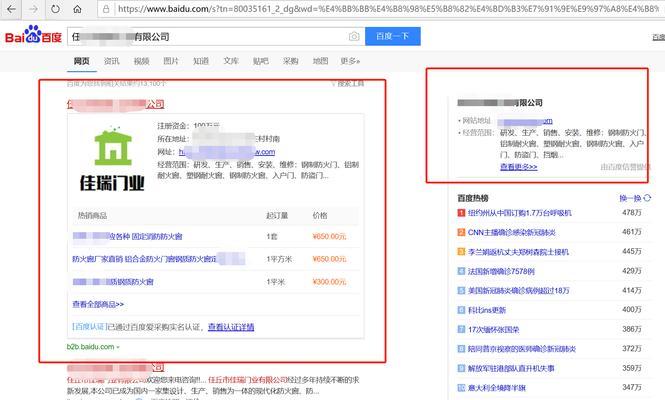Open the website address link in the right panel
This screenshot has height=400, width=665.
pyautogui.click(x=525, y=121)
